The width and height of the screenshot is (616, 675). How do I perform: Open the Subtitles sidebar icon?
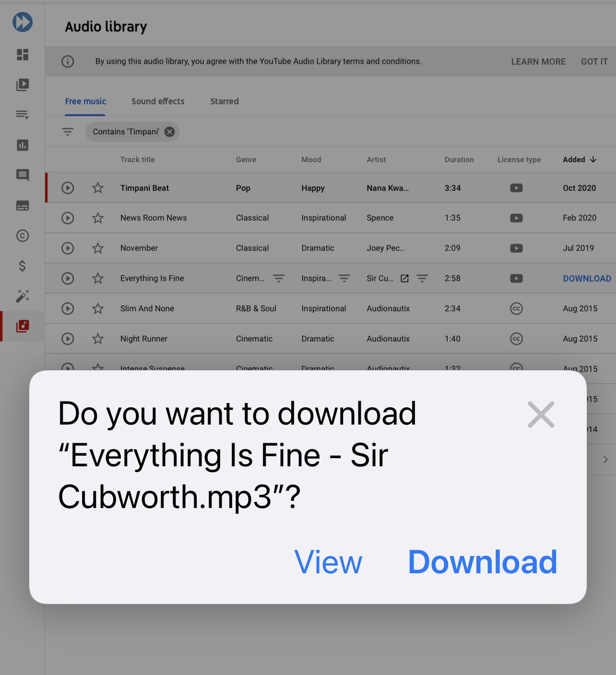(x=23, y=206)
